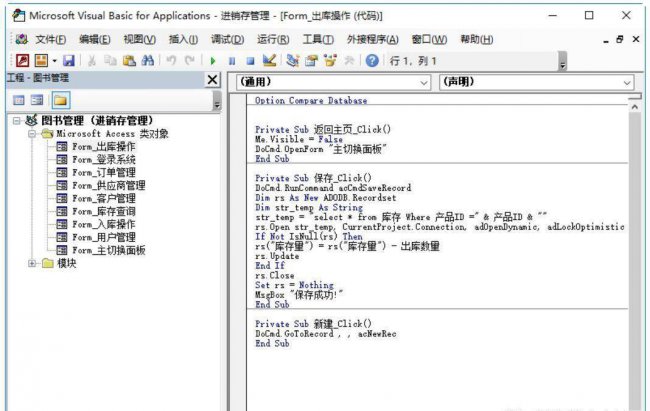
Task: Click the View Microsoft Access toolbar icon
Action: tap(22, 61)
